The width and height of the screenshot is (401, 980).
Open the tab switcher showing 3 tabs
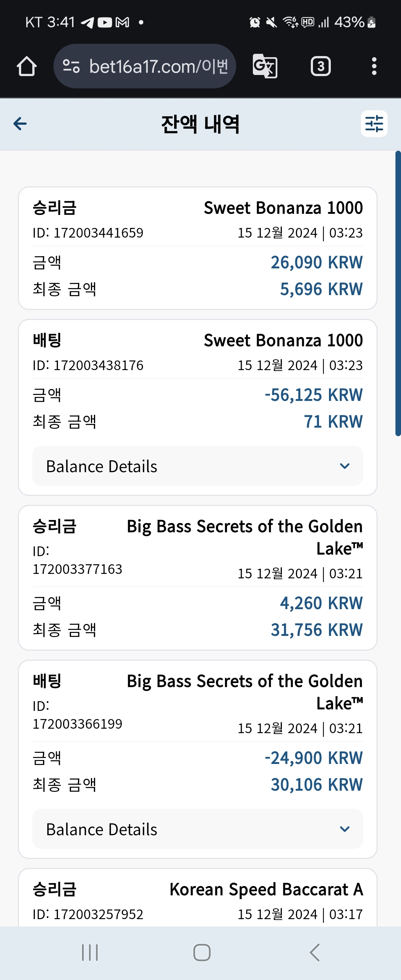[321, 66]
